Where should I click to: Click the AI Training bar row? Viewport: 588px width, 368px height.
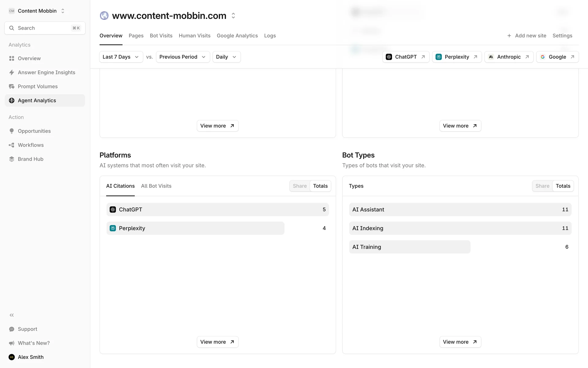[x=410, y=247]
